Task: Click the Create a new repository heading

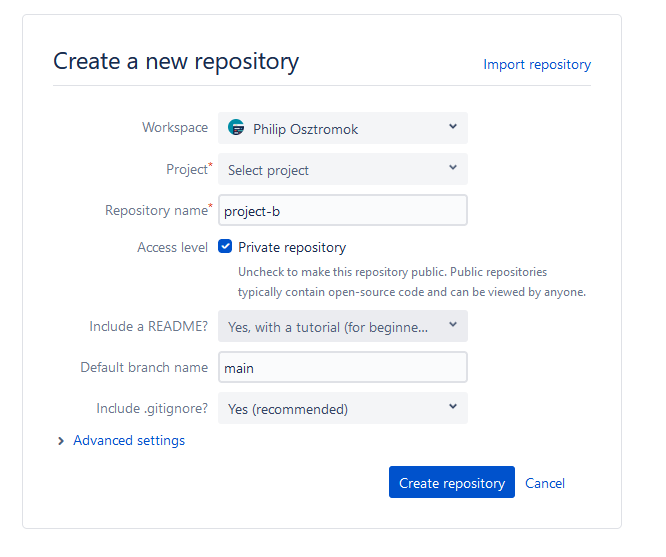Action: (176, 62)
